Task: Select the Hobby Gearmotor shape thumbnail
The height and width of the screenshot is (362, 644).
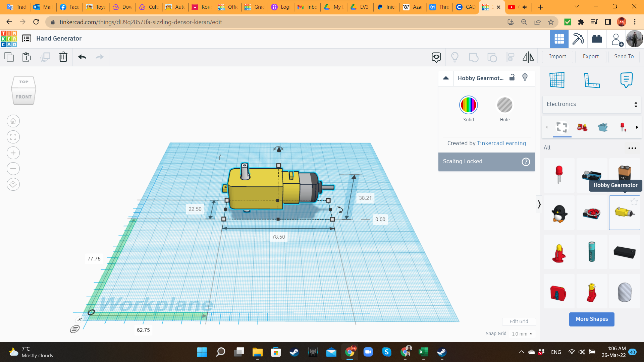Action: tap(624, 213)
